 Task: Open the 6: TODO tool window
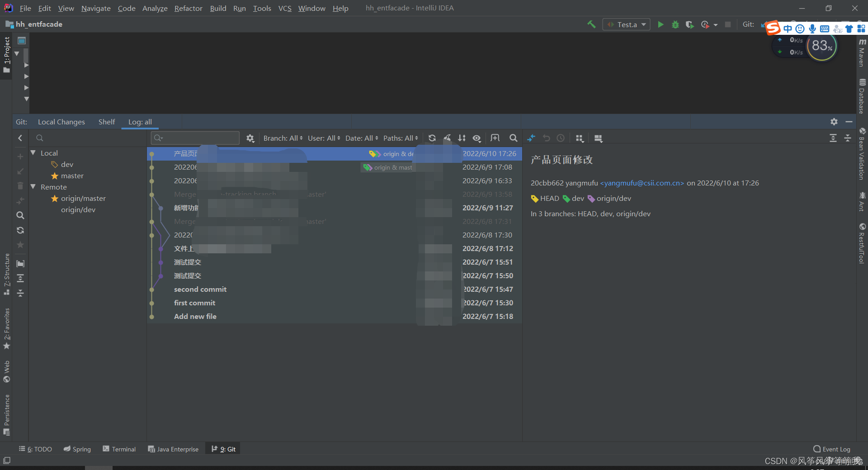(x=35, y=449)
